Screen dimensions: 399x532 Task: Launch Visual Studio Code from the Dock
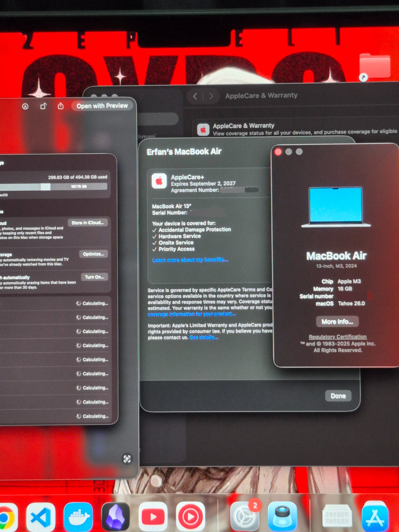[x=41, y=517]
